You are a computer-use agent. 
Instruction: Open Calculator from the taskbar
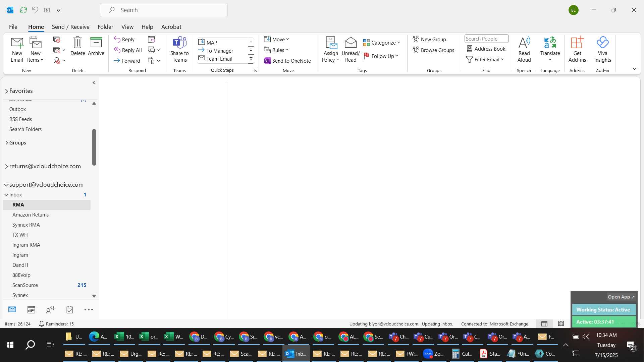click(x=462, y=354)
